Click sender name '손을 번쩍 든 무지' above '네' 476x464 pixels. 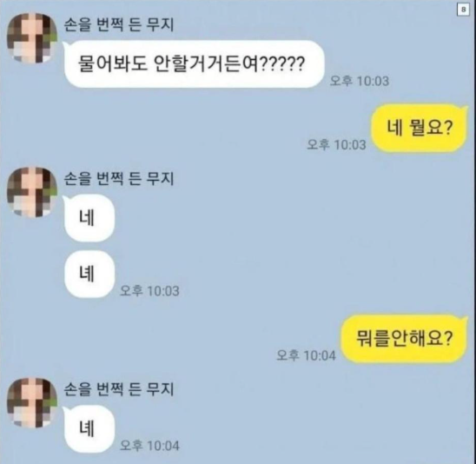tap(119, 178)
